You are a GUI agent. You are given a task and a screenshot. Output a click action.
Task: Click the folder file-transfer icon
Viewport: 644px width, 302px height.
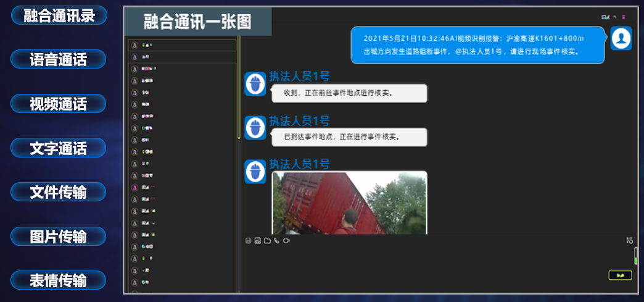point(267,241)
